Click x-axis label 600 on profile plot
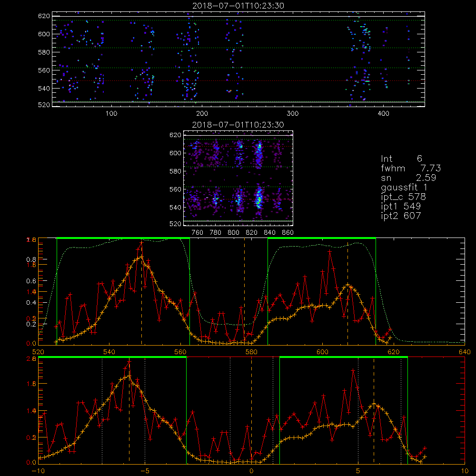The width and height of the screenshot is (476, 476). click(x=322, y=352)
